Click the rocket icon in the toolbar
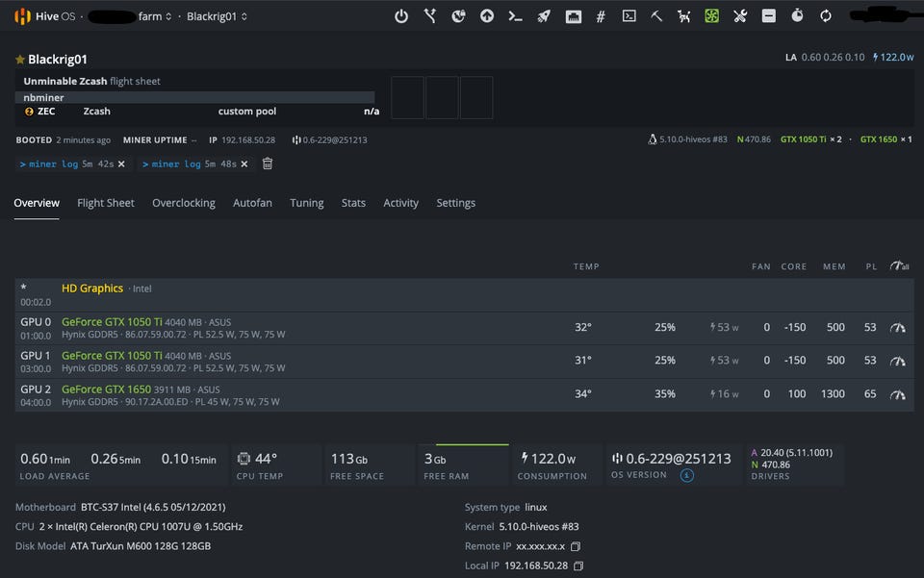Viewport: 924px width, 578px height. click(544, 16)
